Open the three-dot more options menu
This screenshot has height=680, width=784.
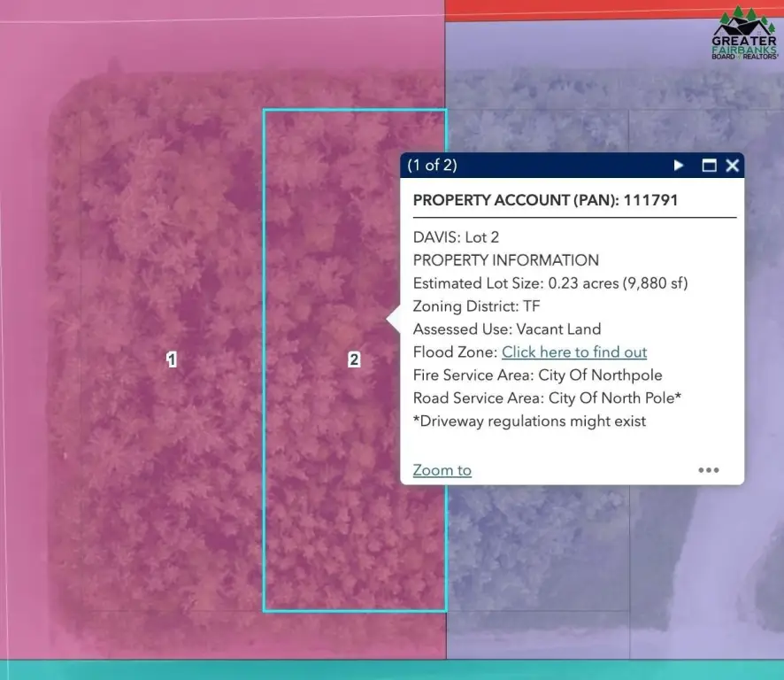pos(708,470)
